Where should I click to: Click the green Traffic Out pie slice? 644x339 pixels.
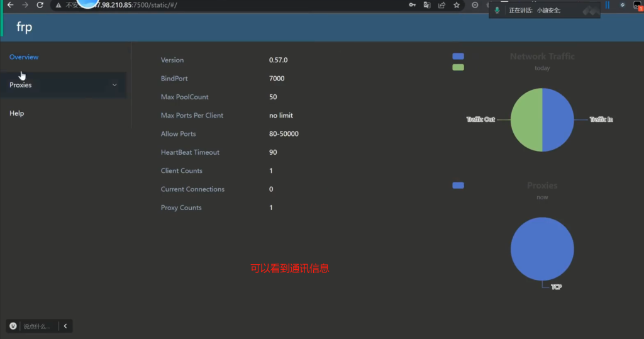pos(526,119)
